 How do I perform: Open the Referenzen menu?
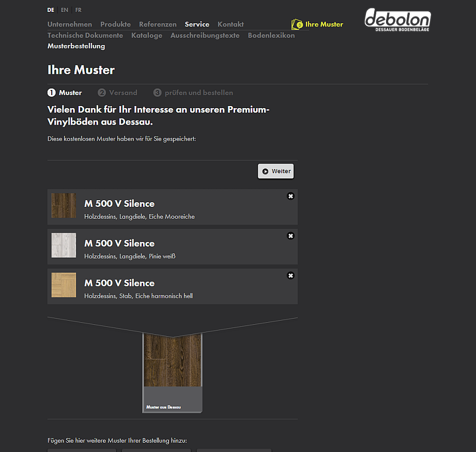pyautogui.click(x=158, y=24)
